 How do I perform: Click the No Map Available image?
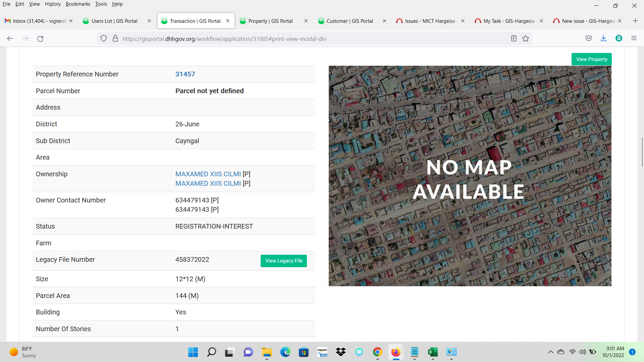470,176
